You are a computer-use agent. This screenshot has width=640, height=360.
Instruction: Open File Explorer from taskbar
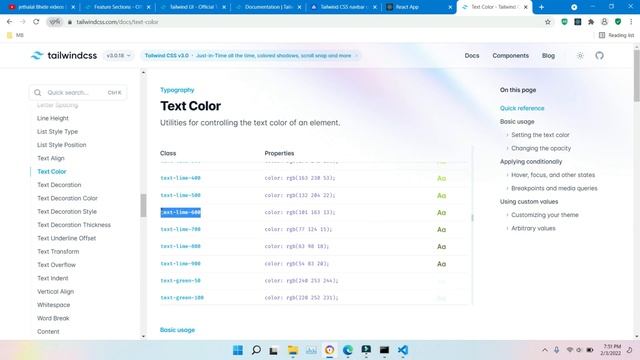click(293, 350)
